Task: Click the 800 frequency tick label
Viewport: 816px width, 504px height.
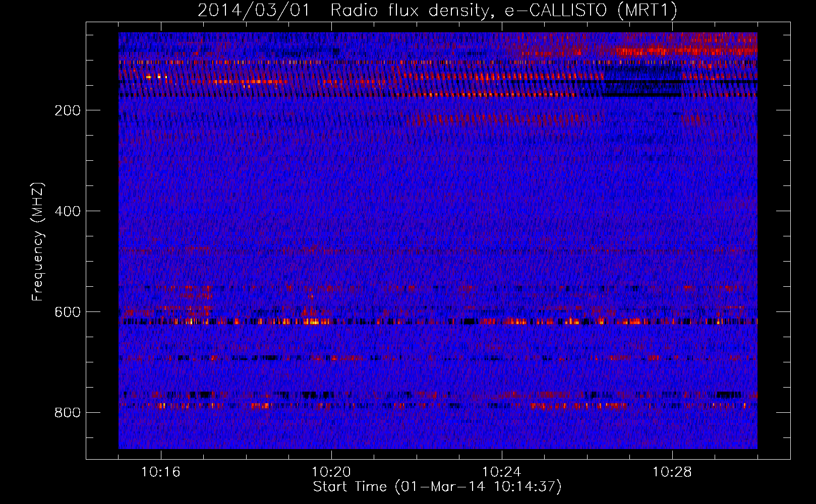Action: pos(68,413)
